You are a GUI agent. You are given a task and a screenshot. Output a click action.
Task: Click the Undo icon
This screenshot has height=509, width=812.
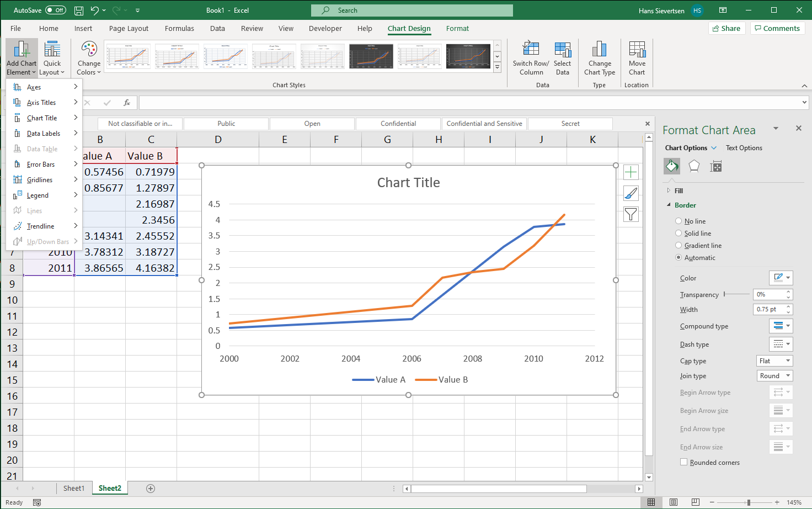point(95,10)
